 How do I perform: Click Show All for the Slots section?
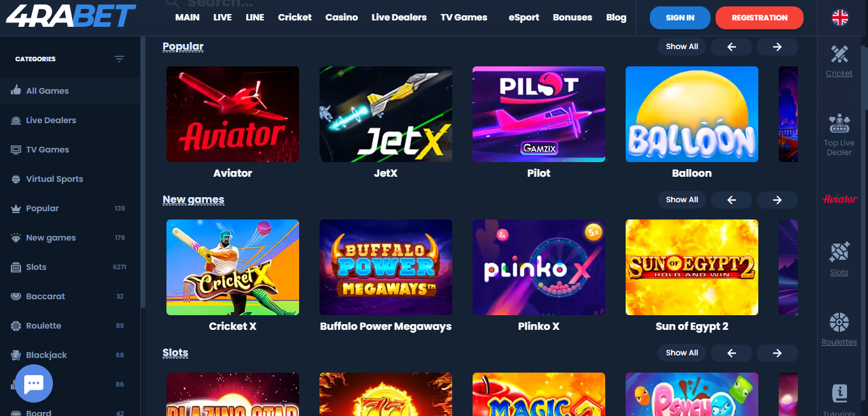pos(682,353)
